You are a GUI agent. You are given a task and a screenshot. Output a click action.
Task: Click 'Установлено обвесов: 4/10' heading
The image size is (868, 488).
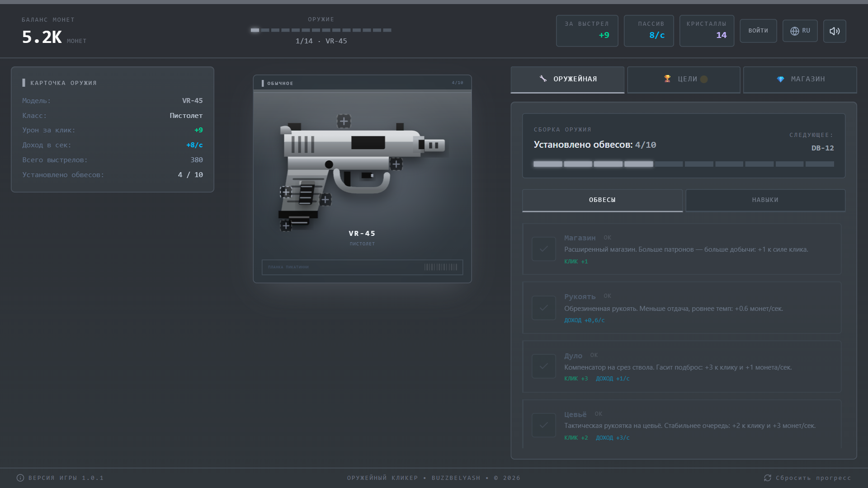point(594,145)
